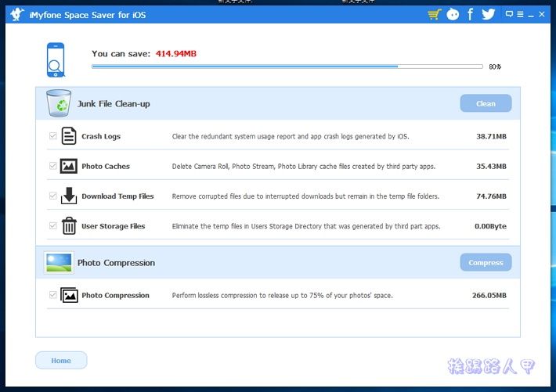Close the iMyfone Space Saver window
556x392 pixels.
(542, 14)
